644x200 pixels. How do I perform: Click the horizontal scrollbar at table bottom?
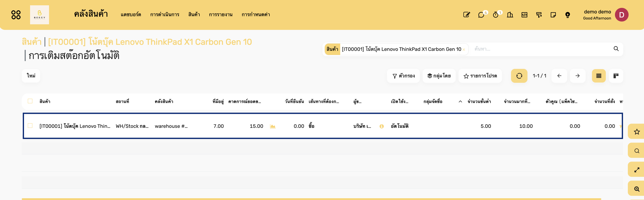pos(311,199)
